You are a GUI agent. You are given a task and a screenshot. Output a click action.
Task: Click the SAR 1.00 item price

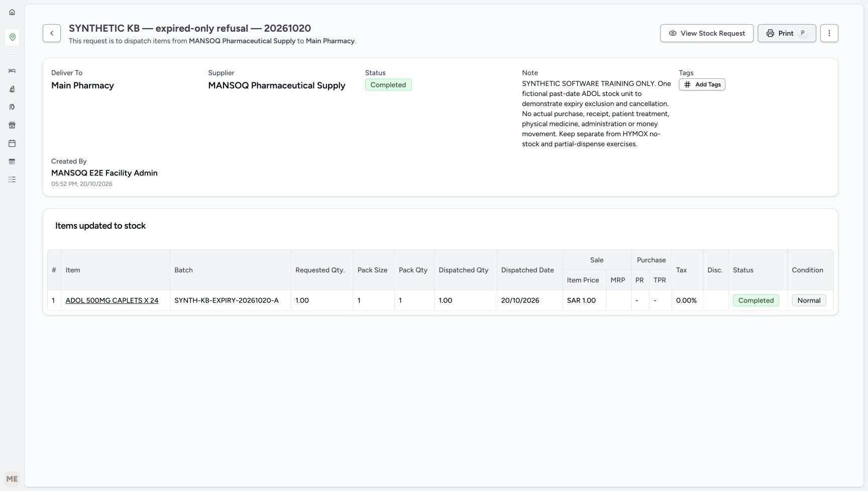point(581,301)
